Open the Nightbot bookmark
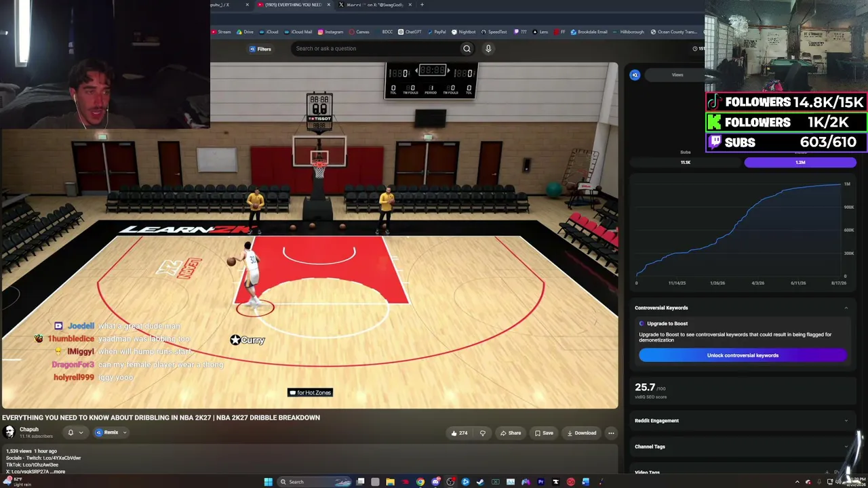 tap(464, 32)
